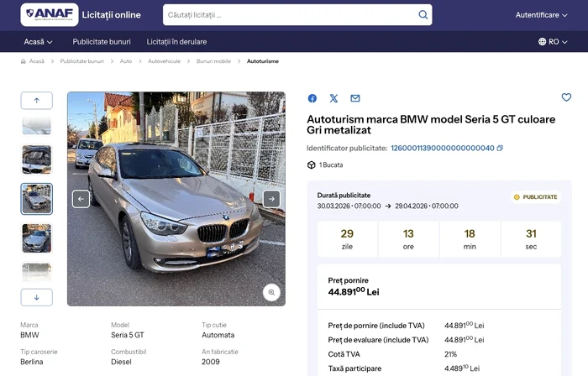Open the Publicitate bunuri menu item
Viewport: 588px width, 376px height.
point(102,41)
